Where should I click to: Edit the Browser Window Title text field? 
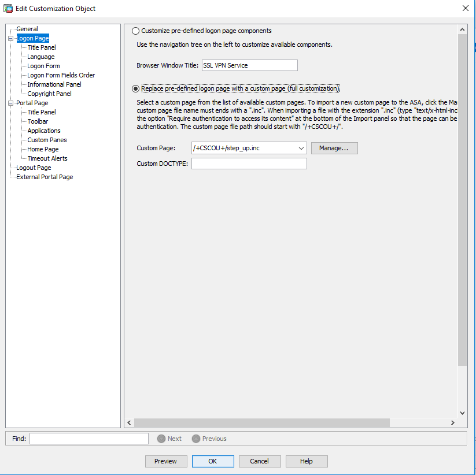pyautogui.click(x=249, y=65)
